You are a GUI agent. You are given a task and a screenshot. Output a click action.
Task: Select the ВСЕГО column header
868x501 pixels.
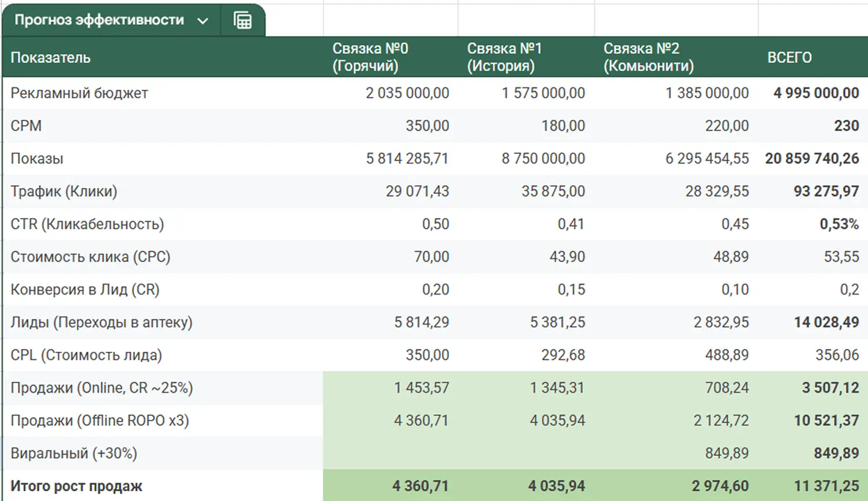pos(789,57)
